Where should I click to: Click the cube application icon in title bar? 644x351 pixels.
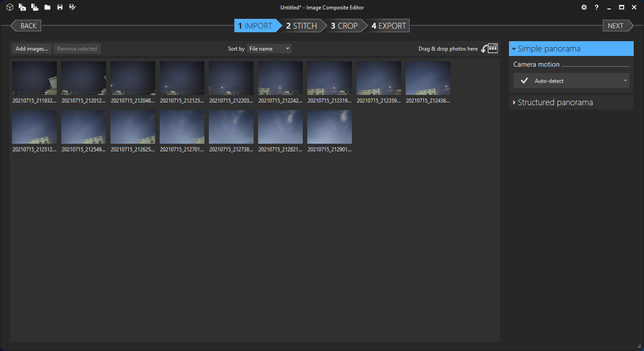point(9,7)
